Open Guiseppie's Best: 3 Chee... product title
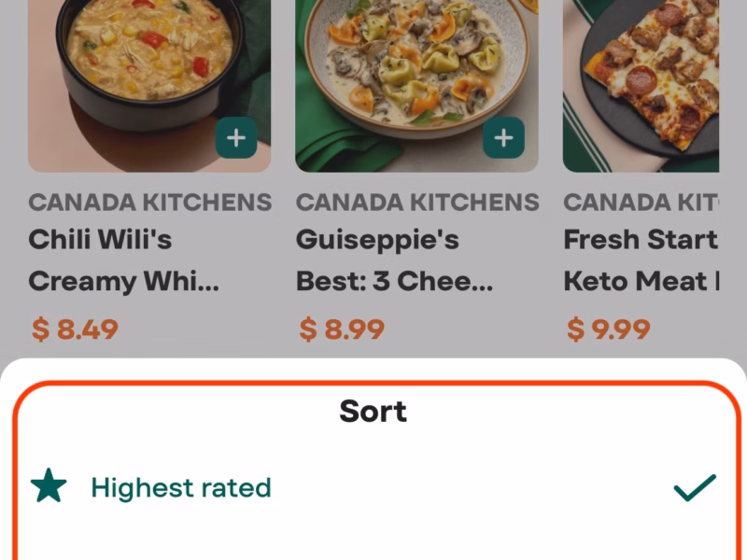Image resolution: width=747 pixels, height=560 pixels. [x=394, y=260]
